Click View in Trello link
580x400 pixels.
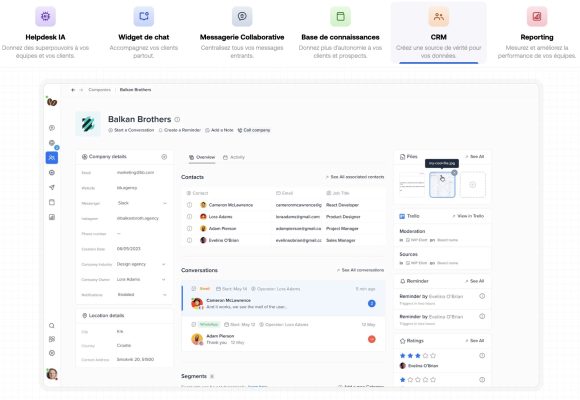468,216
